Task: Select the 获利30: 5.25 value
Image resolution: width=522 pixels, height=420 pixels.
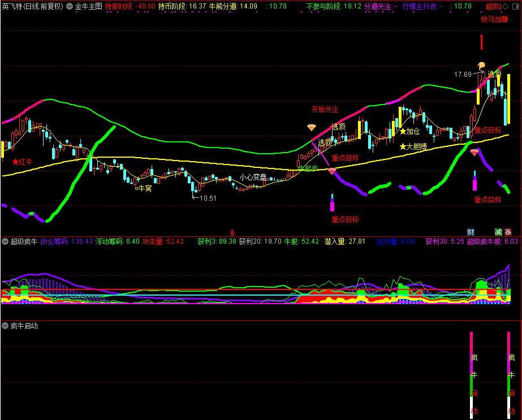Action: point(445,241)
